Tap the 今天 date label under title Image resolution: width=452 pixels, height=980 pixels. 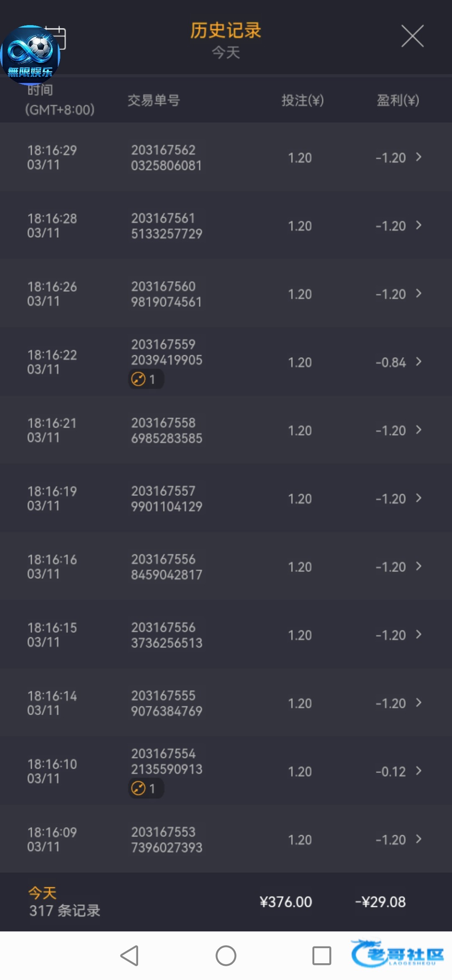click(x=226, y=53)
